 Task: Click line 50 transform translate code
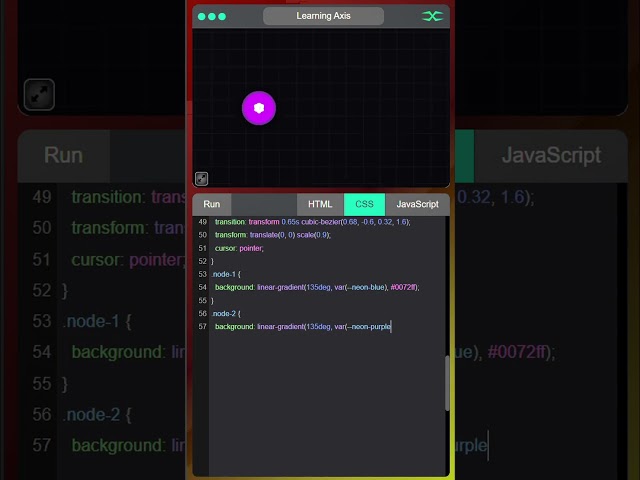pyautogui.click(x=273, y=235)
